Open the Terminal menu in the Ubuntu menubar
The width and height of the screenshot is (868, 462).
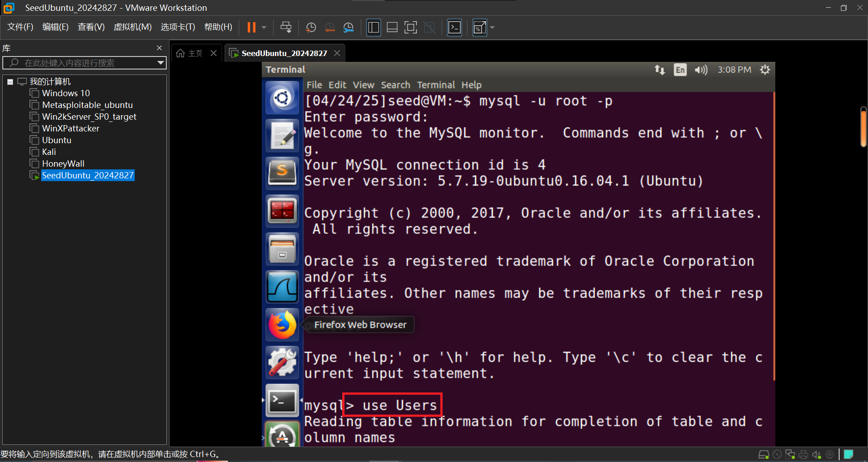click(x=436, y=85)
